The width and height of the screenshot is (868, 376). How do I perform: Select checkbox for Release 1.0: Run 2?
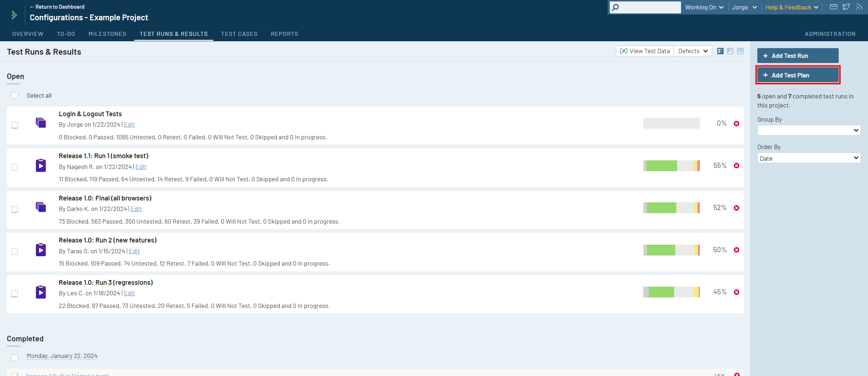(x=14, y=252)
